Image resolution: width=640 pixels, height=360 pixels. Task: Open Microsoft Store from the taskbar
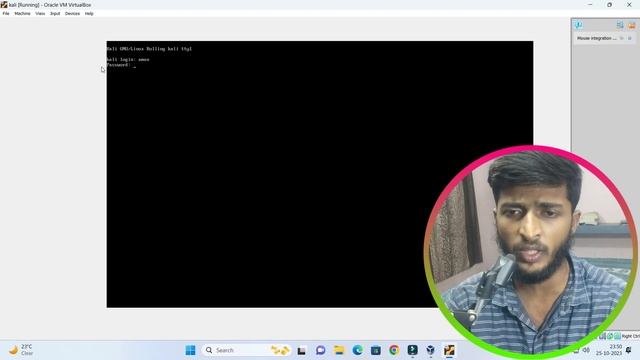376,350
